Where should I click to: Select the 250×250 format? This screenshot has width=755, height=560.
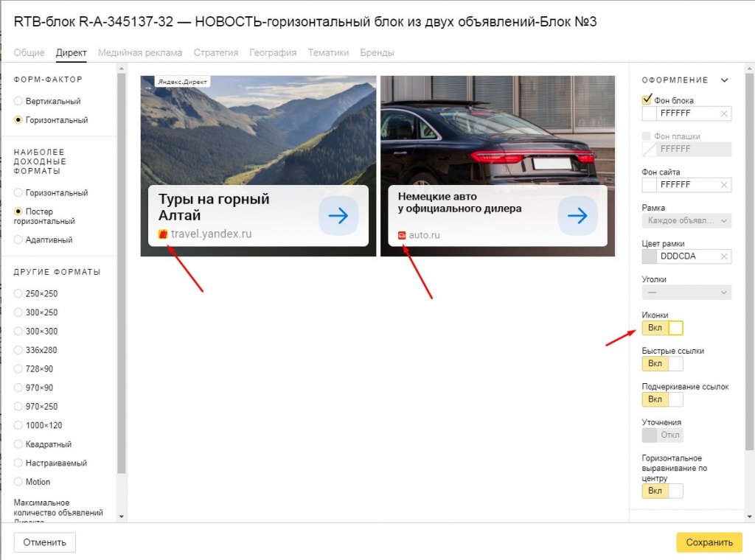[x=18, y=293]
